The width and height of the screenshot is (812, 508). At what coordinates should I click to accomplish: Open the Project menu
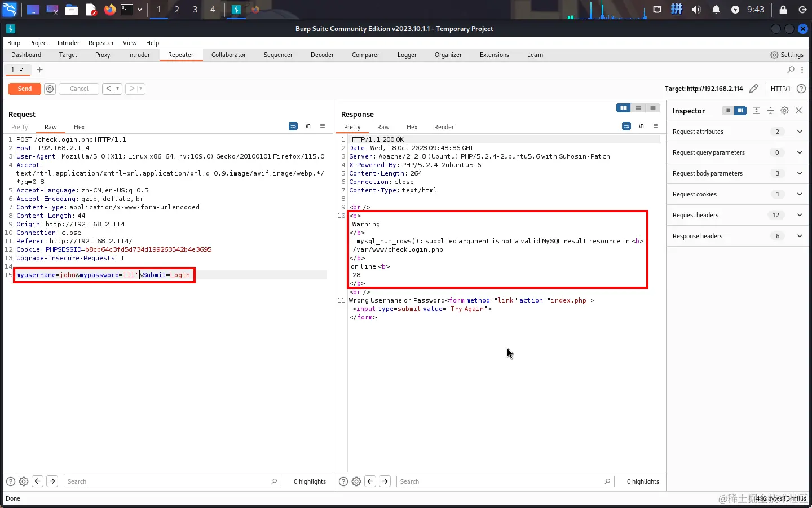pyautogui.click(x=39, y=43)
